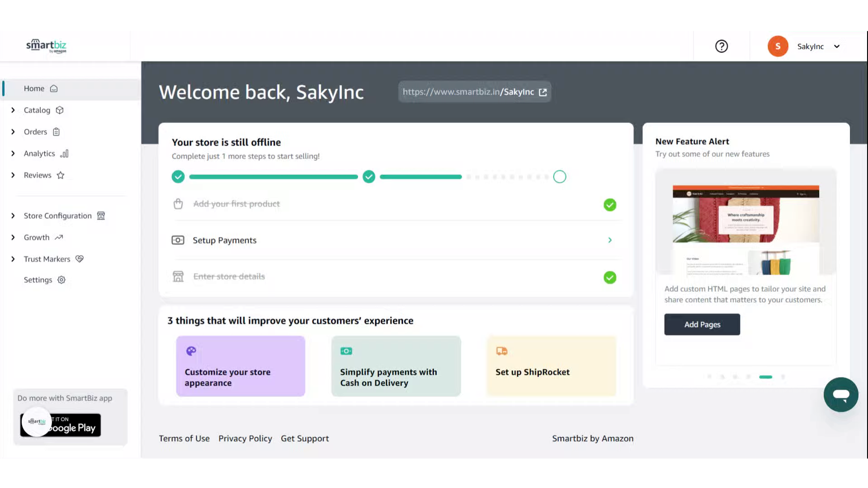Open the help question mark icon
This screenshot has height=488, width=868.
coord(722,46)
